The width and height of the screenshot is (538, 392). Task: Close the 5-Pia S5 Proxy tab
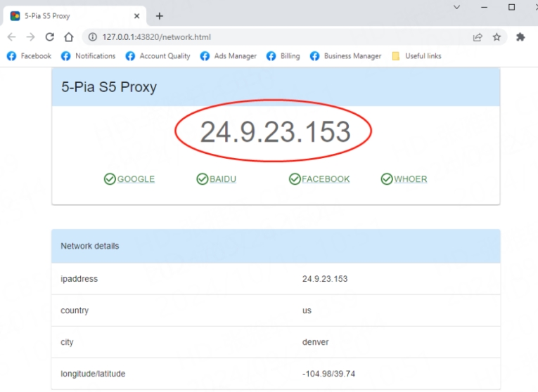coord(136,16)
